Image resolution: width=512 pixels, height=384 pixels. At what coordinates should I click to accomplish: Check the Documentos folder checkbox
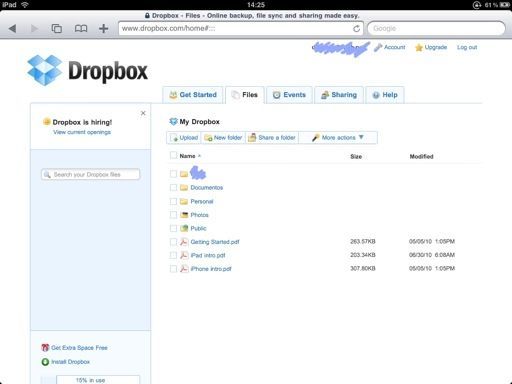click(173, 188)
